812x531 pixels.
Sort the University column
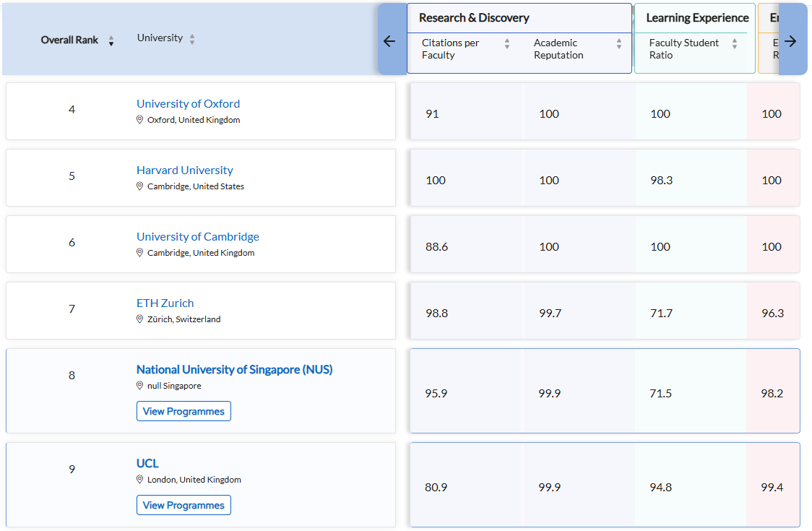pos(192,39)
